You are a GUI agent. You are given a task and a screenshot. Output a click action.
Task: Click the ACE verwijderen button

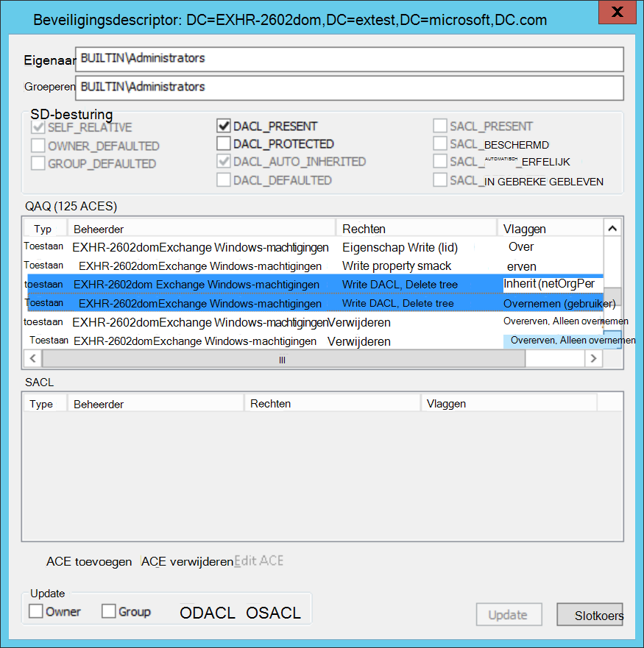(x=187, y=562)
